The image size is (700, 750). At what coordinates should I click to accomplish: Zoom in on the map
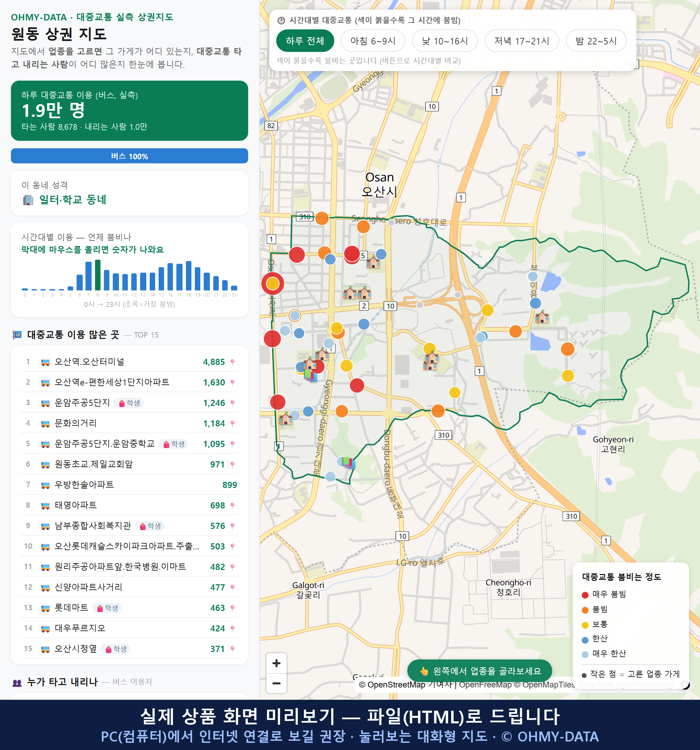[x=276, y=663]
